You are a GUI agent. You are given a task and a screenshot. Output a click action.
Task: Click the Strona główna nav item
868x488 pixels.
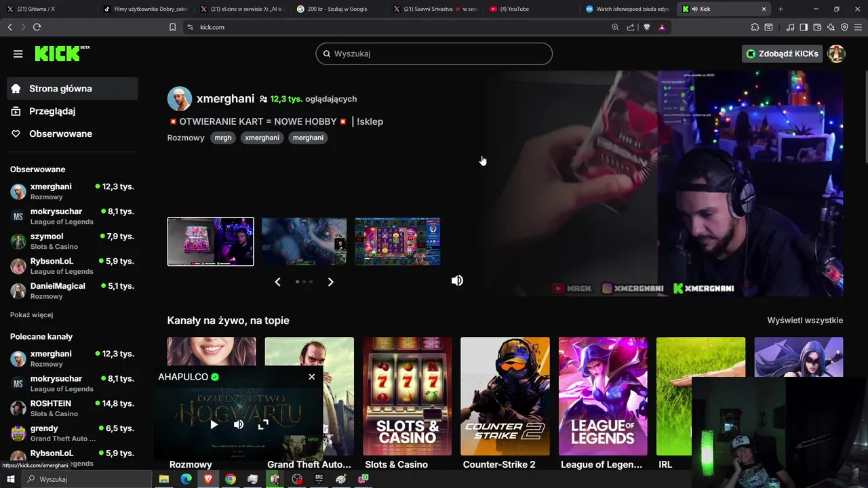[x=73, y=89]
